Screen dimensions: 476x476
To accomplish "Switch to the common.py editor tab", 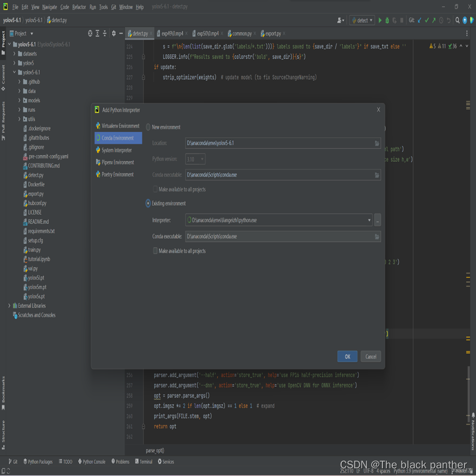I will 241,34.
